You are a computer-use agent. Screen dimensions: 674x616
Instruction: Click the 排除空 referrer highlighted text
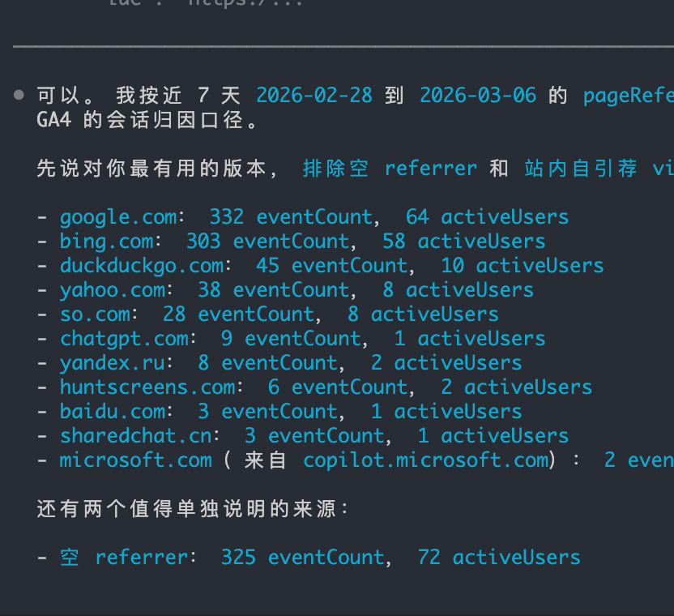click(x=390, y=169)
